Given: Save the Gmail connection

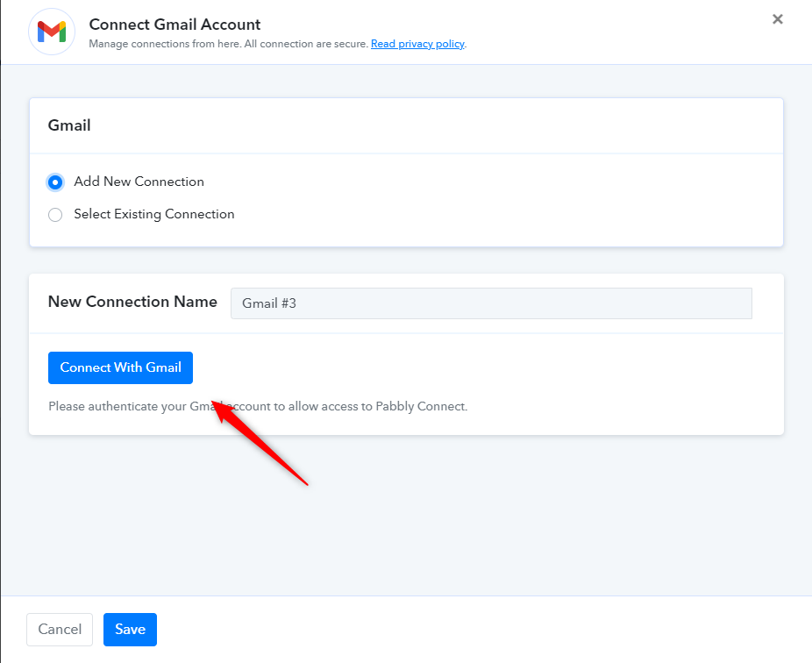Looking at the screenshot, I should 130,630.
